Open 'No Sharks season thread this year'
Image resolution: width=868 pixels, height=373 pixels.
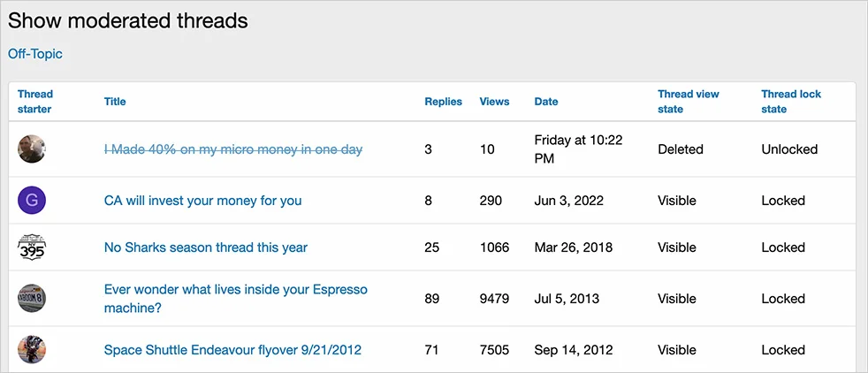point(206,247)
